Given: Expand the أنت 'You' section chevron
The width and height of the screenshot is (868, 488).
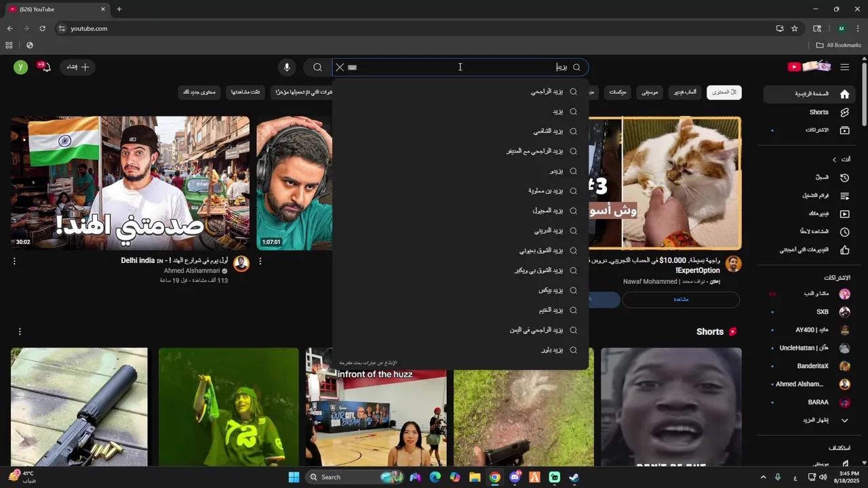Looking at the screenshot, I should pyautogui.click(x=835, y=159).
